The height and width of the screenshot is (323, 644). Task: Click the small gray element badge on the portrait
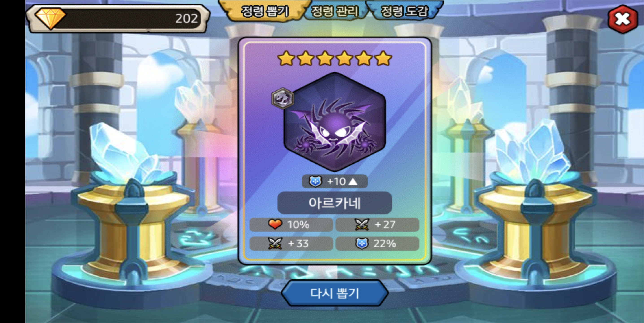coord(283,98)
